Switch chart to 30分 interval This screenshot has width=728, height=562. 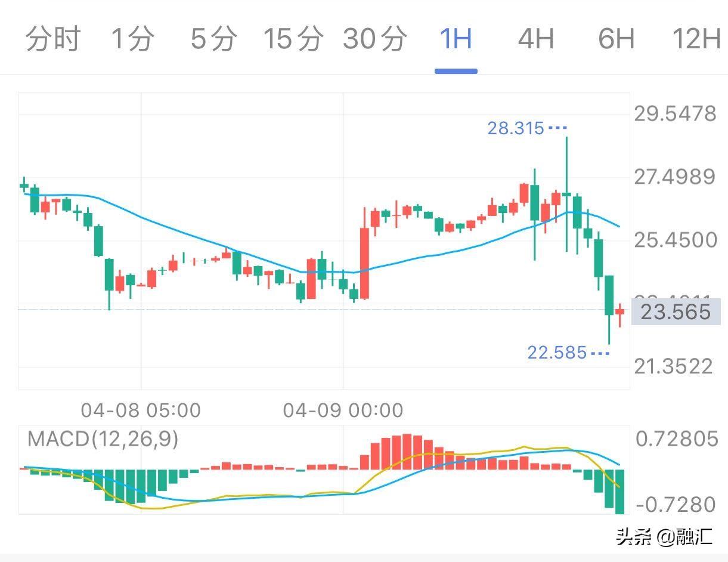point(375,39)
